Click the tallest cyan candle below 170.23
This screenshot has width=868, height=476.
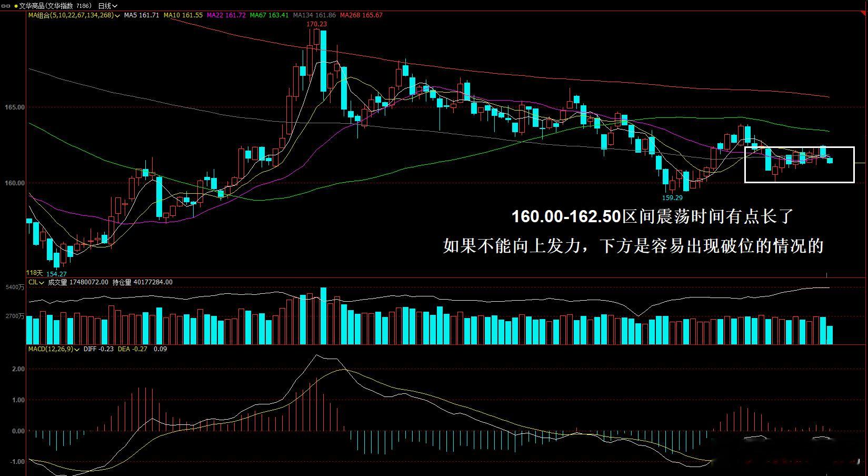coord(323,61)
